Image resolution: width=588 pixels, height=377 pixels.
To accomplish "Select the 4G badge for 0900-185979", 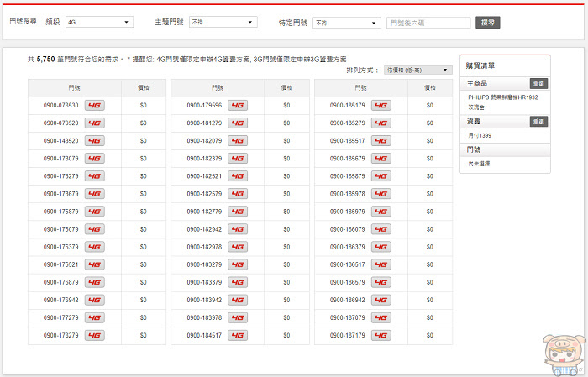I will click(x=381, y=212).
